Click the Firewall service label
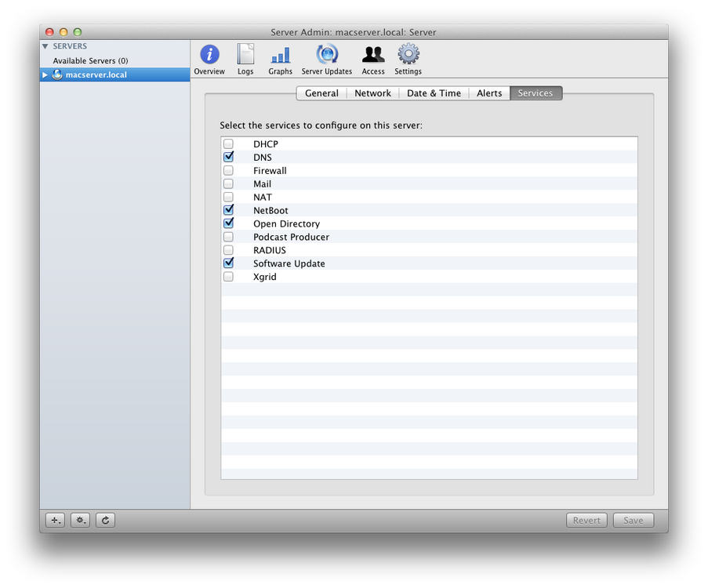 pos(270,171)
